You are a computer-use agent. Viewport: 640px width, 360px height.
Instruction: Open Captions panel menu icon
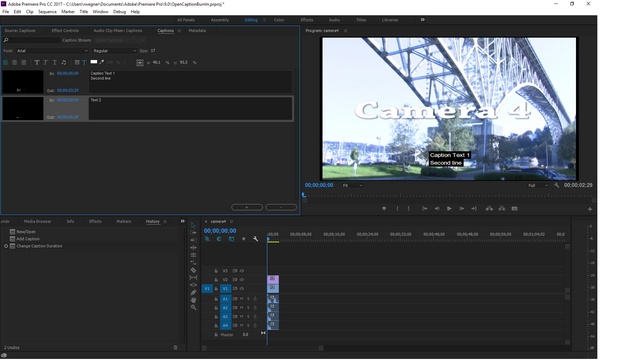coord(179,31)
